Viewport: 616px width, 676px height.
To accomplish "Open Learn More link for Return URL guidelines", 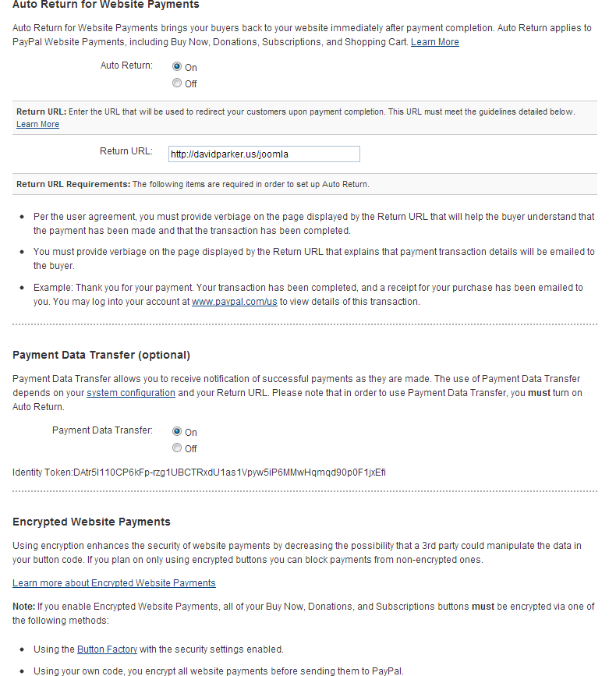I will click(37, 124).
